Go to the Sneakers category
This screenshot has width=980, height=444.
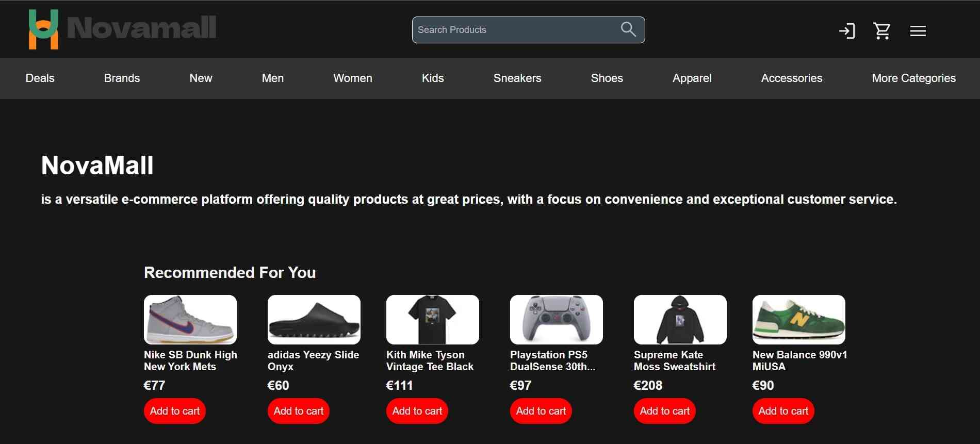click(x=517, y=78)
